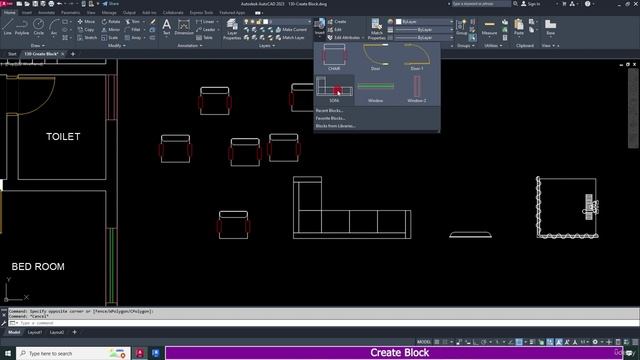Click the Erase tool in Modify panel
Viewport: 640px width, 360px height.
[x=152, y=21]
